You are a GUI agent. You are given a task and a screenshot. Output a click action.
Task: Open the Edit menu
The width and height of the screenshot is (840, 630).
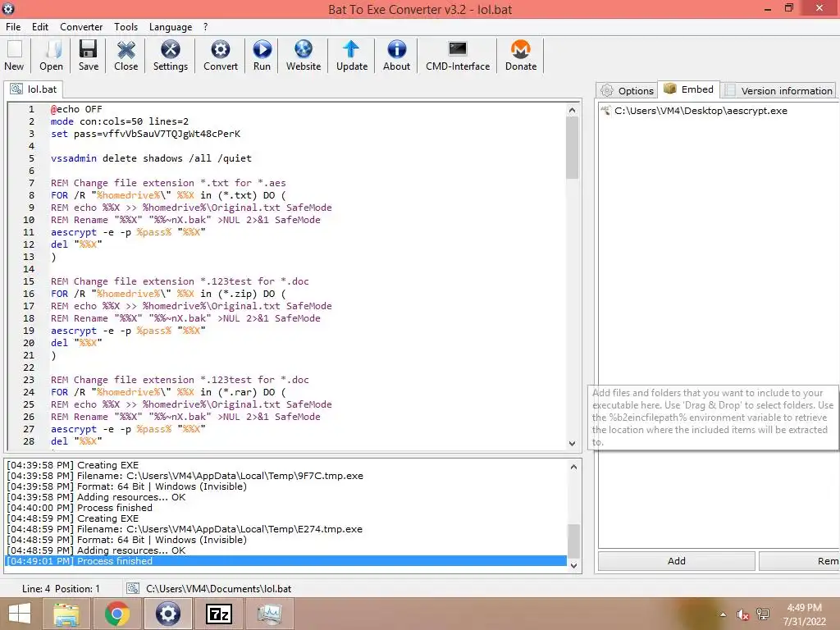click(40, 27)
